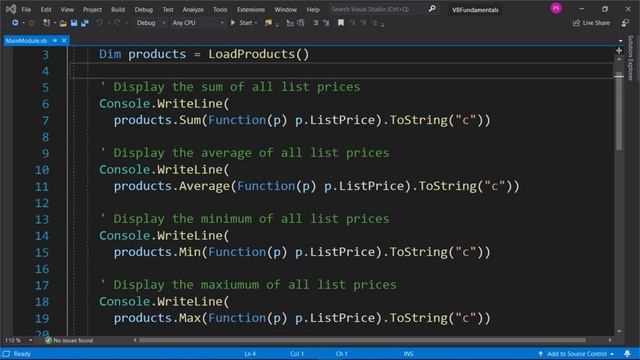This screenshot has width=640, height=360.
Task: Open the File menu
Action: (26, 9)
